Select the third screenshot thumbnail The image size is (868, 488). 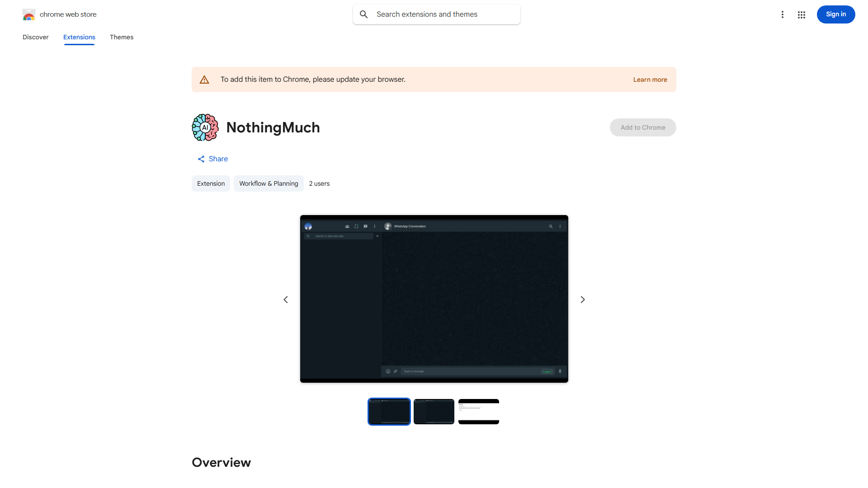coord(478,412)
